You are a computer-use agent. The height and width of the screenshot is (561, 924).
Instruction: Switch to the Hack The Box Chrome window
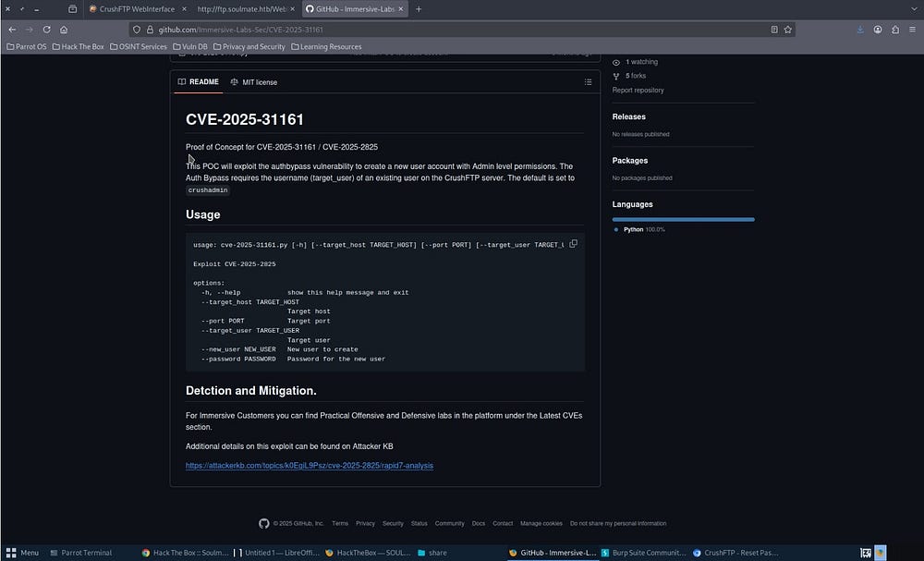click(x=185, y=553)
